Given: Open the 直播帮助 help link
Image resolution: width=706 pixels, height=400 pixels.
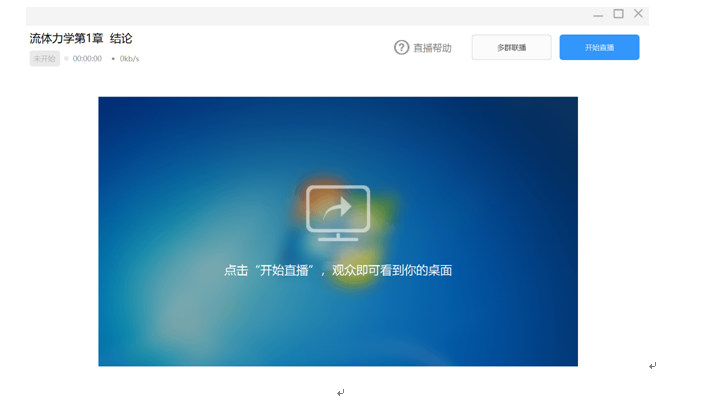Looking at the screenshot, I should click(x=432, y=48).
